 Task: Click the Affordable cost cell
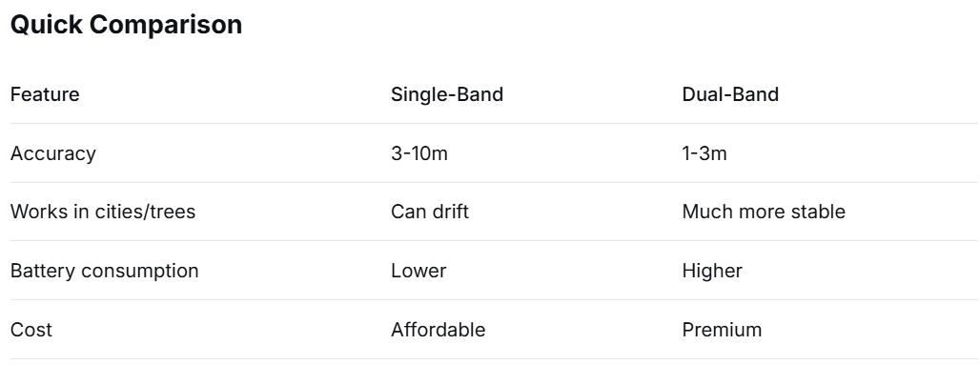click(x=439, y=330)
